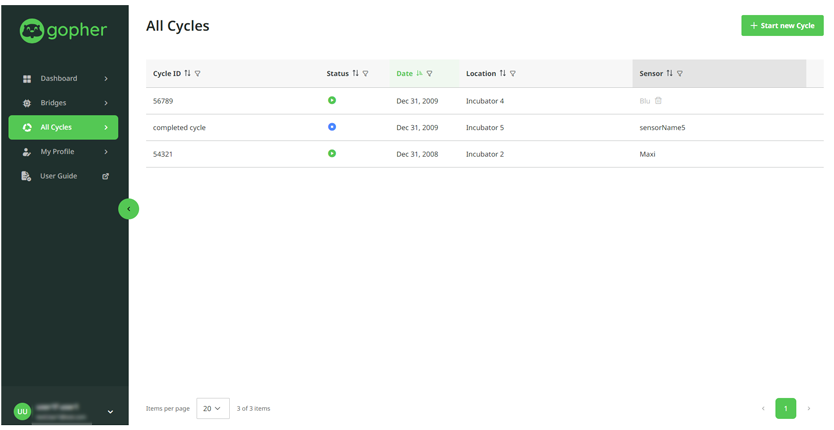Click the Gopher logo in sidebar
This screenshot has width=834, height=430.
point(63,31)
